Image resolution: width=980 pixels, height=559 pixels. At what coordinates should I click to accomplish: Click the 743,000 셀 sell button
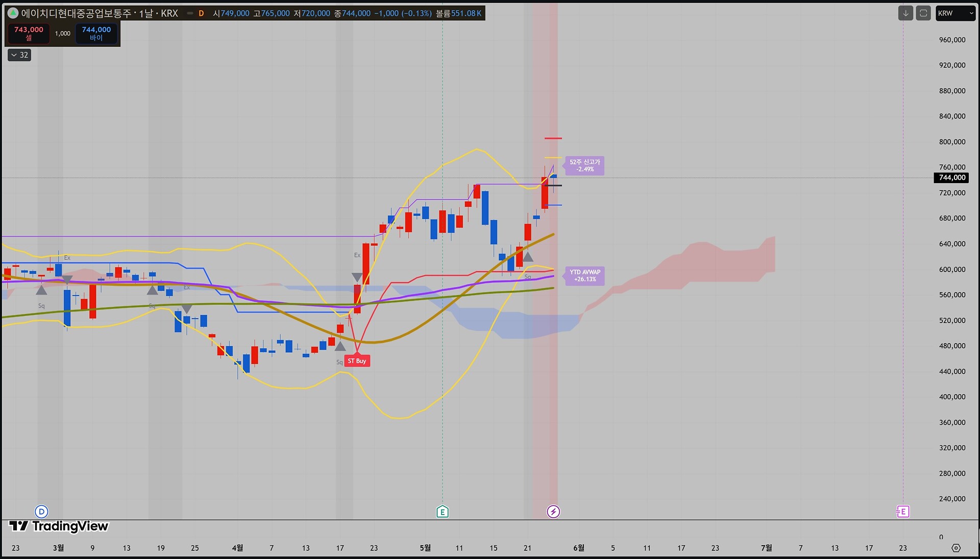click(x=29, y=34)
